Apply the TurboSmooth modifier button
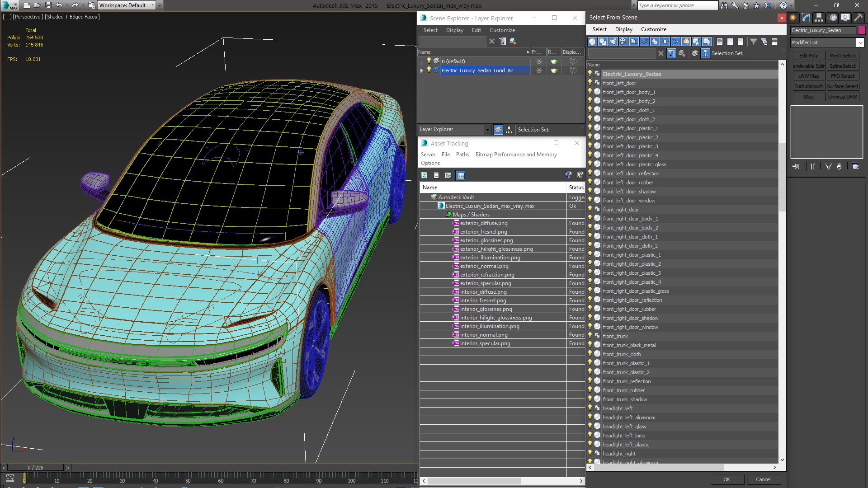The image size is (868, 488). click(809, 86)
